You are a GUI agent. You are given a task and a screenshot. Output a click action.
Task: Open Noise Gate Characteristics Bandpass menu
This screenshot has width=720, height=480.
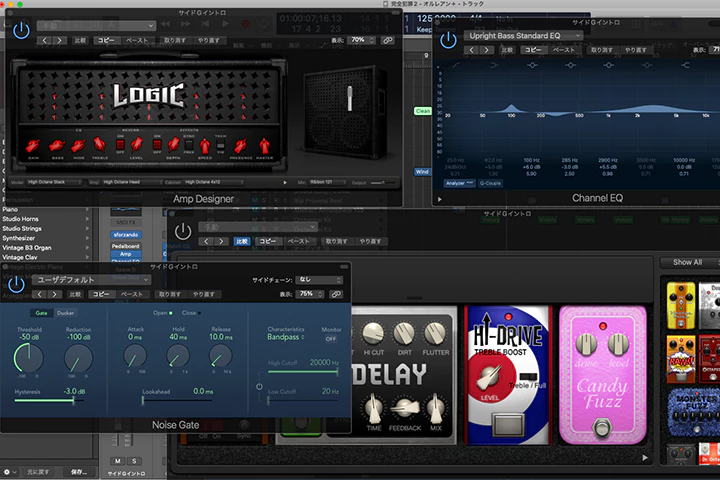(286, 337)
